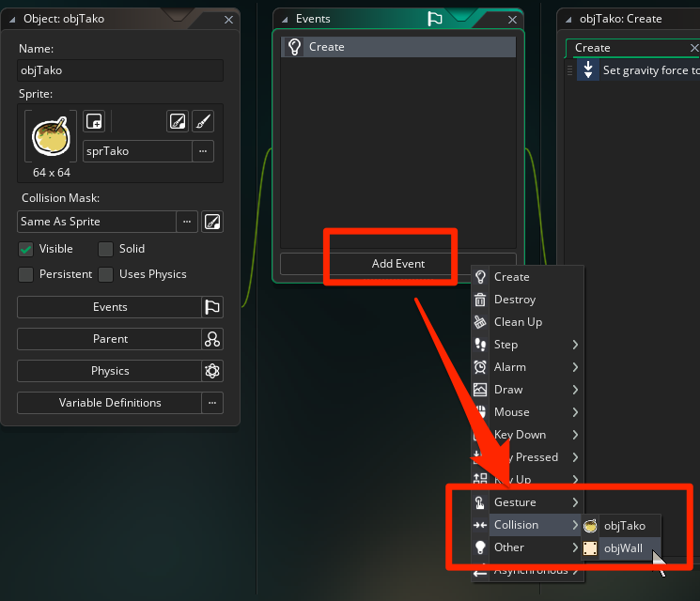Select objWall in Collision submenu
700x601 pixels.
[x=621, y=548]
